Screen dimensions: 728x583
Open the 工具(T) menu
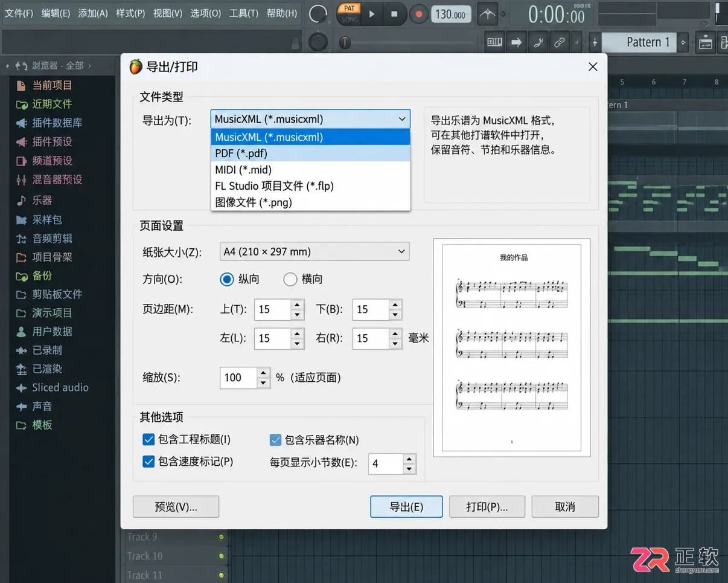244,13
